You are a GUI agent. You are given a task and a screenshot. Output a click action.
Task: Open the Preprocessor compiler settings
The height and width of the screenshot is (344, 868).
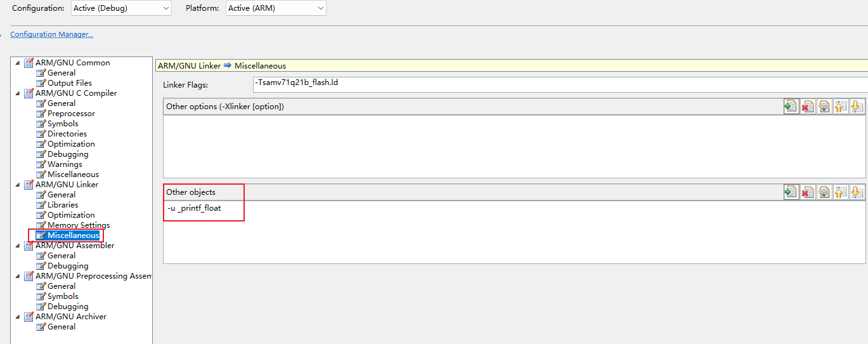71,114
